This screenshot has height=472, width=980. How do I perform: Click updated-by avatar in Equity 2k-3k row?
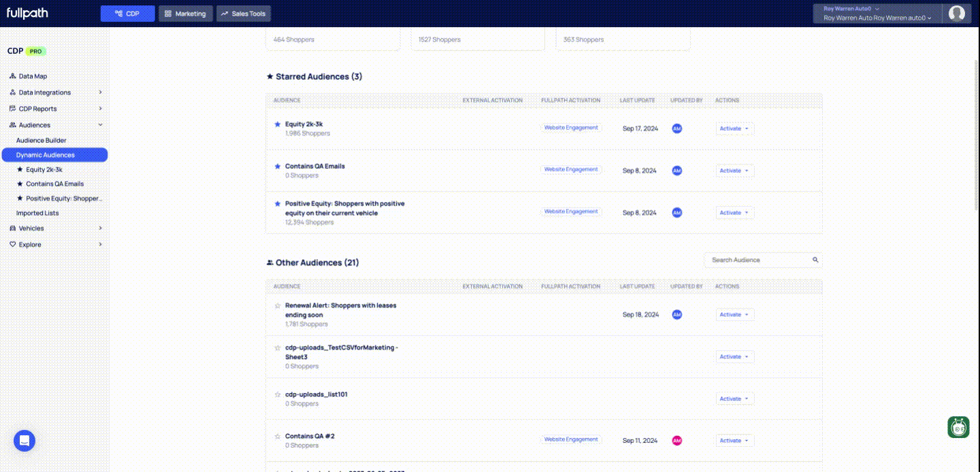click(x=676, y=129)
